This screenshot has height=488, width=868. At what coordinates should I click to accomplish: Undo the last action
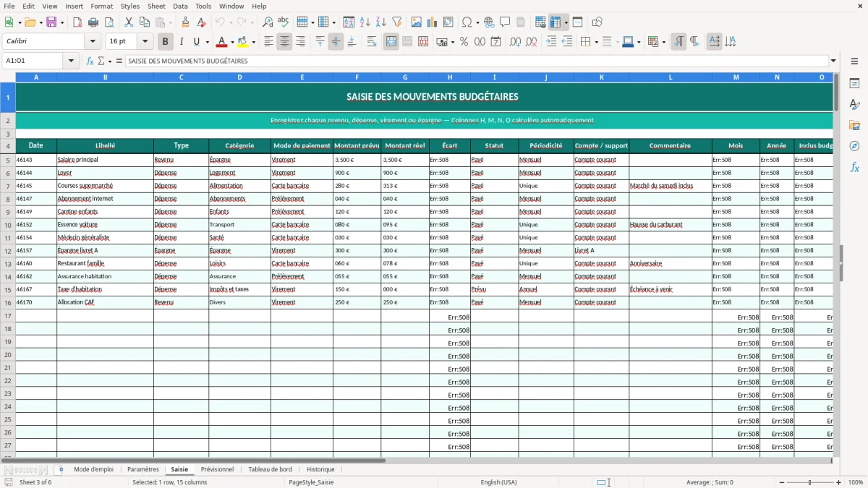coord(221,22)
